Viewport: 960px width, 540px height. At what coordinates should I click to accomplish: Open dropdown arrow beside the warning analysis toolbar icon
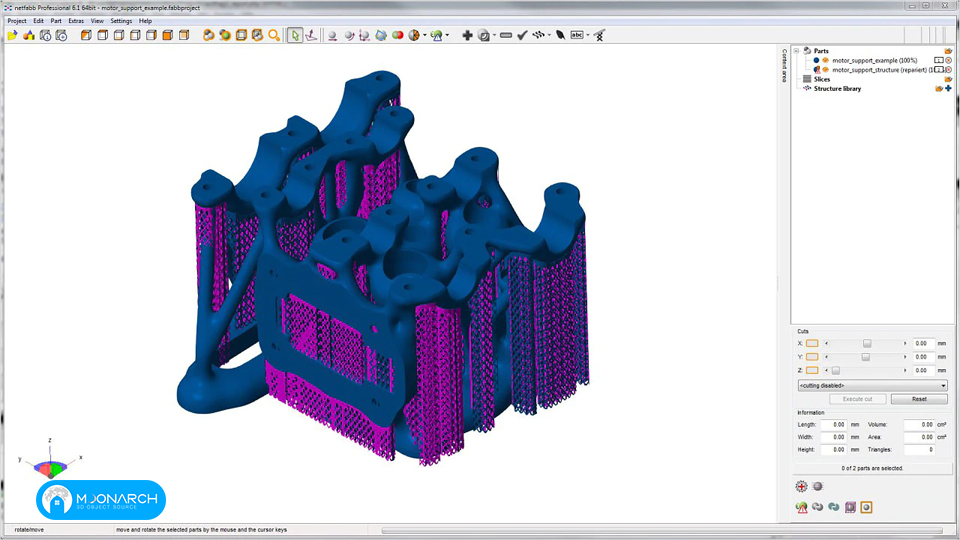tap(448, 36)
